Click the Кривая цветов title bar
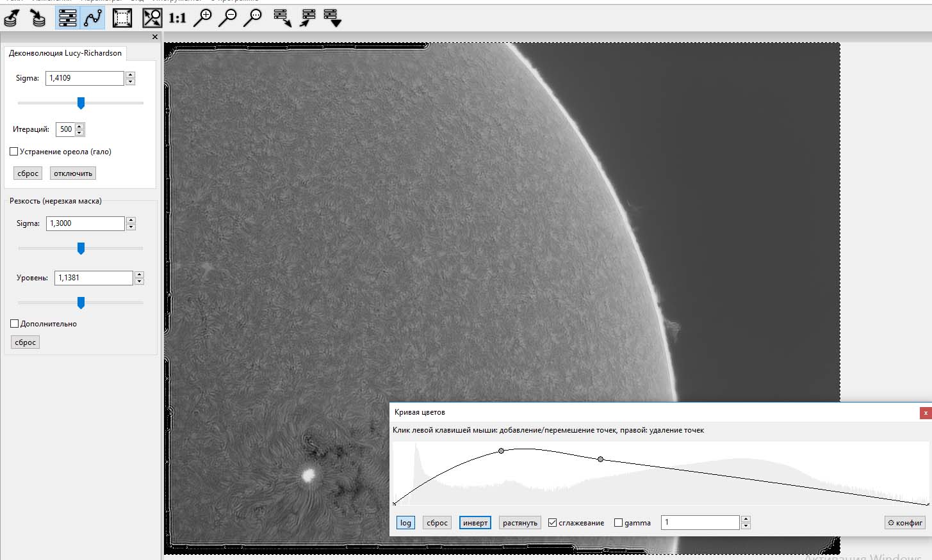932x560 pixels. (x=653, y=412)
